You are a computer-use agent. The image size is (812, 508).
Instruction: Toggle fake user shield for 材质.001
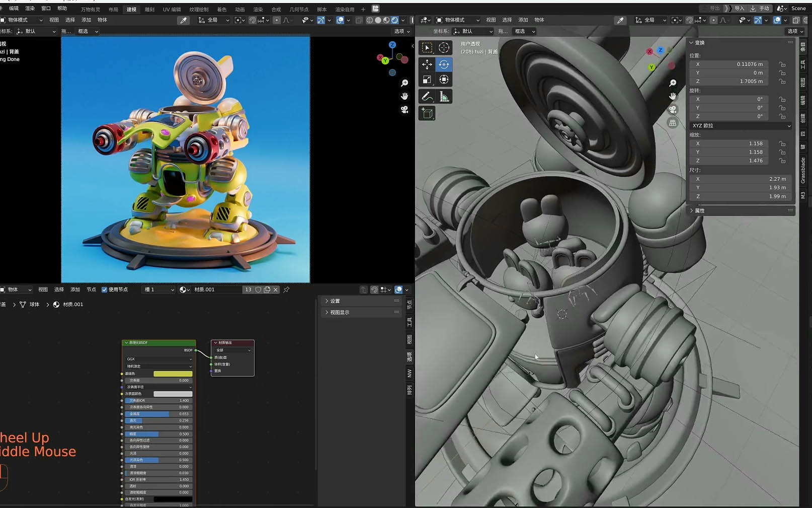click(258, 289)
